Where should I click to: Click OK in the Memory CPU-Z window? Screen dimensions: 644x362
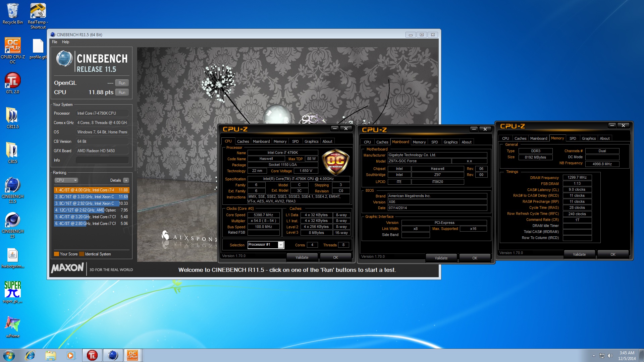613,254
